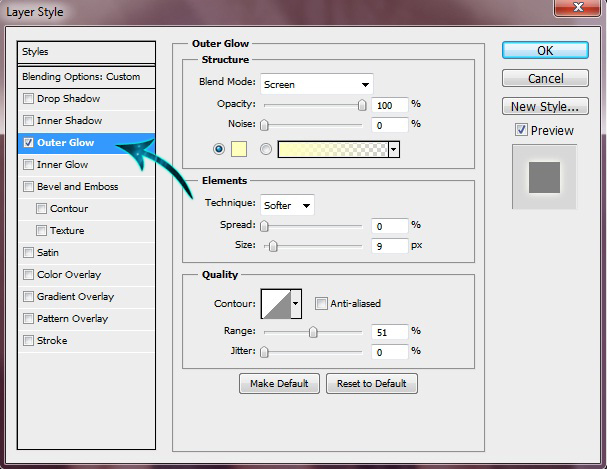Click Reset to Default button
Screen dimensions: 607x469
point(372,383)
